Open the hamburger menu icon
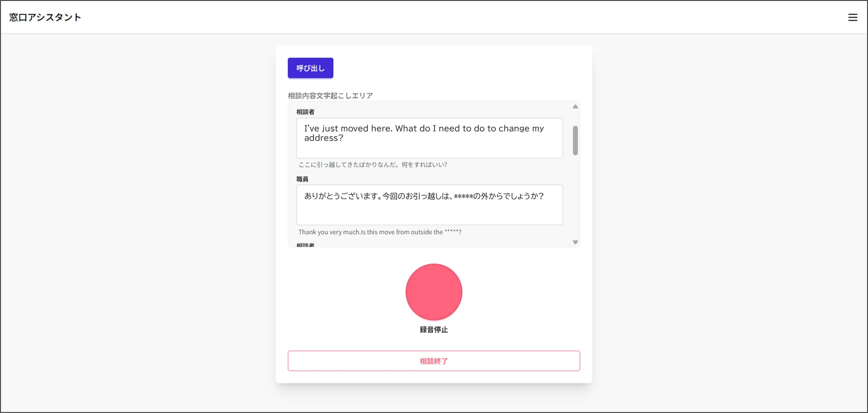The width and height of the screenshot is (868, 413). coord(852,17)
